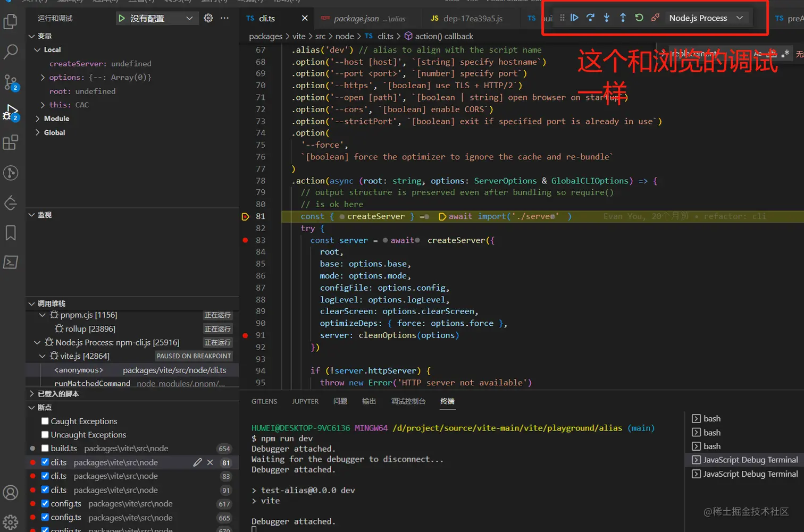
Task: Open the JUPYTER panel tab
Action: [305, 401]
